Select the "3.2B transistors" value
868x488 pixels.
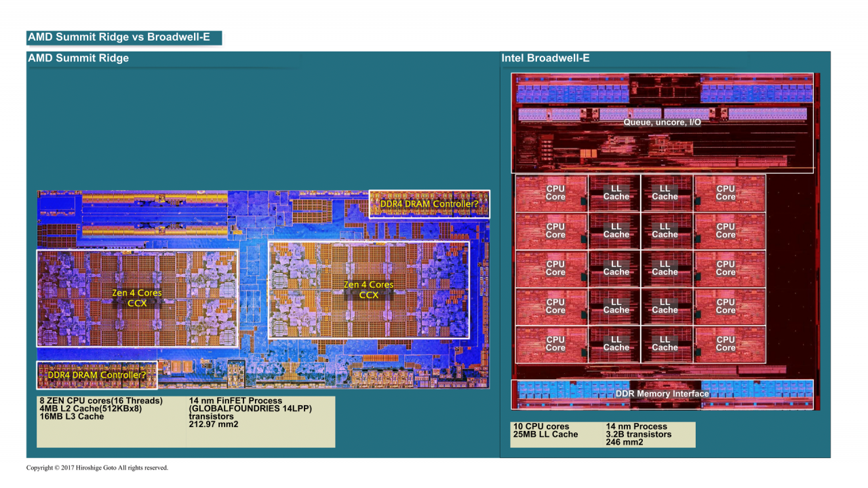coord(639,434)
